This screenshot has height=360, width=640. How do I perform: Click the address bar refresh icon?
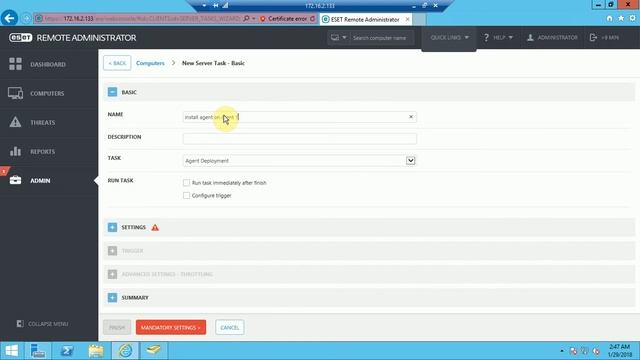313,19
